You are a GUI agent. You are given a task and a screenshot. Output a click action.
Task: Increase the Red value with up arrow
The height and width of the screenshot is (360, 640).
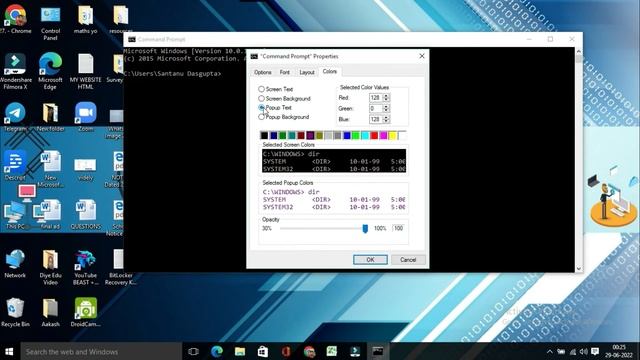(x=386, y=96)
